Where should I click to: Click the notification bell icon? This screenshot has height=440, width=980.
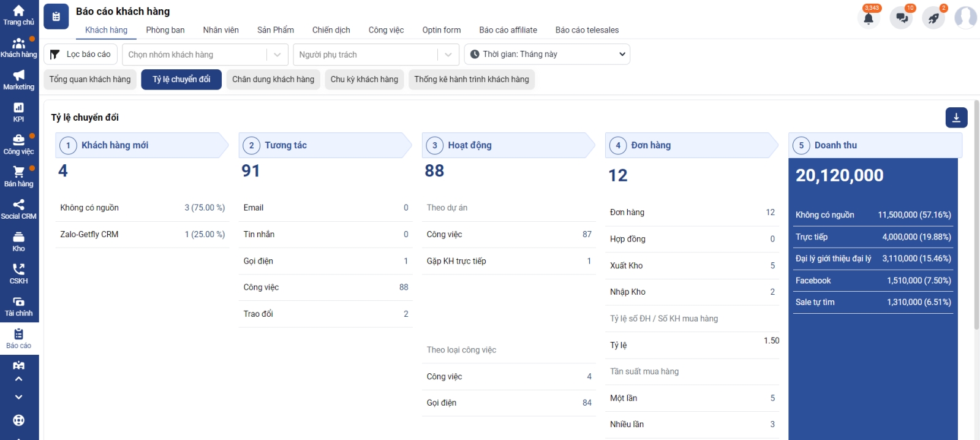tap(869, 18)
